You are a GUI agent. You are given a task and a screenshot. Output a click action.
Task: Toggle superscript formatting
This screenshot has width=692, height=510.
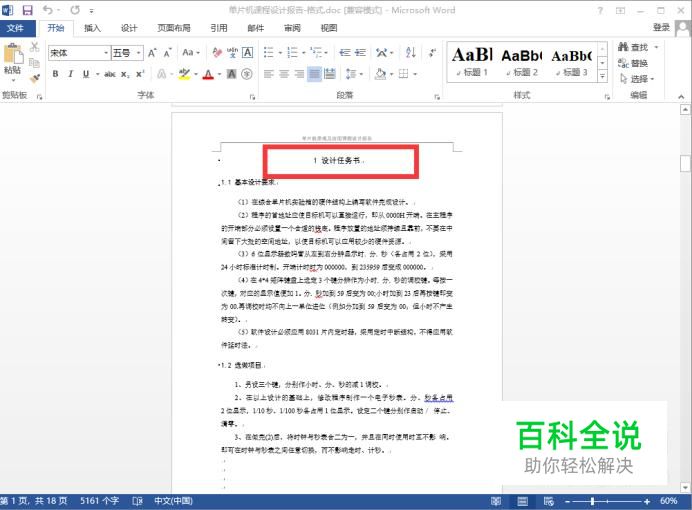140,74
